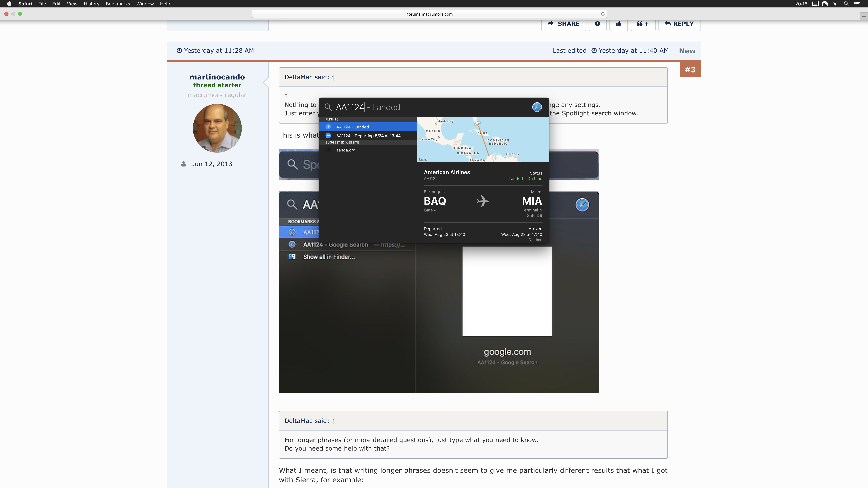Click Show all in Finder row

click(347, 257)
